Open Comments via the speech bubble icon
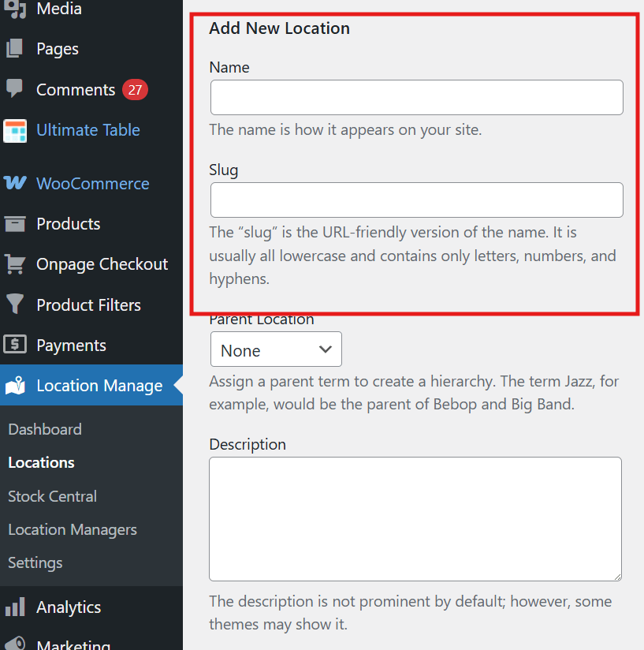The height and width of the screenshot is (650, 644). coord(17,89)
